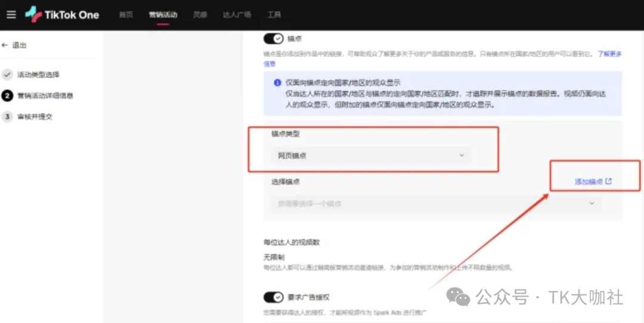Click the chevron arrow in 网页锚点 field
The image size is (644, 323).
point(462,156)
